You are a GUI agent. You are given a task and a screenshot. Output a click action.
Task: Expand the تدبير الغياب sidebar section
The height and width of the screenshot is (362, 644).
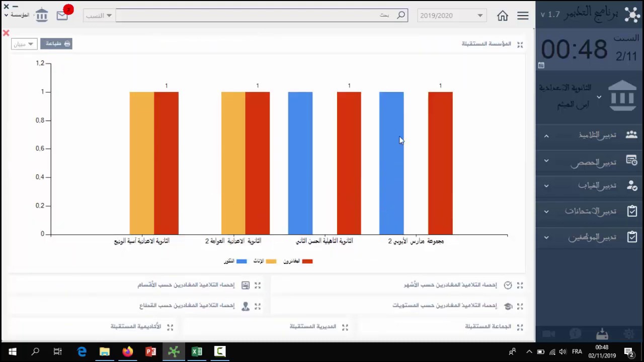[x=546, y=186]
